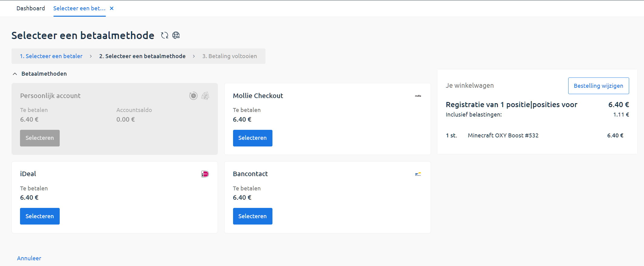Click the iDeal logo icon
This screenshot has width=644, height=266.
click(x=205, y=174)
